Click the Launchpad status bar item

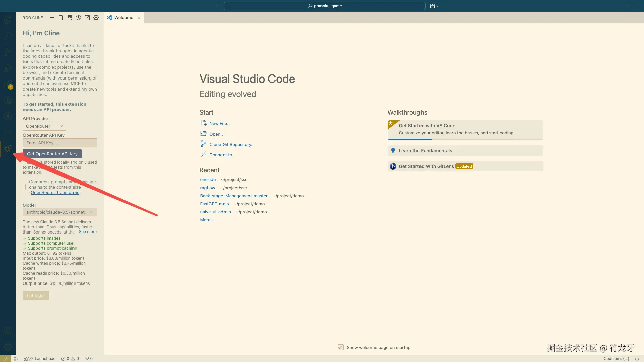point(41,358)
